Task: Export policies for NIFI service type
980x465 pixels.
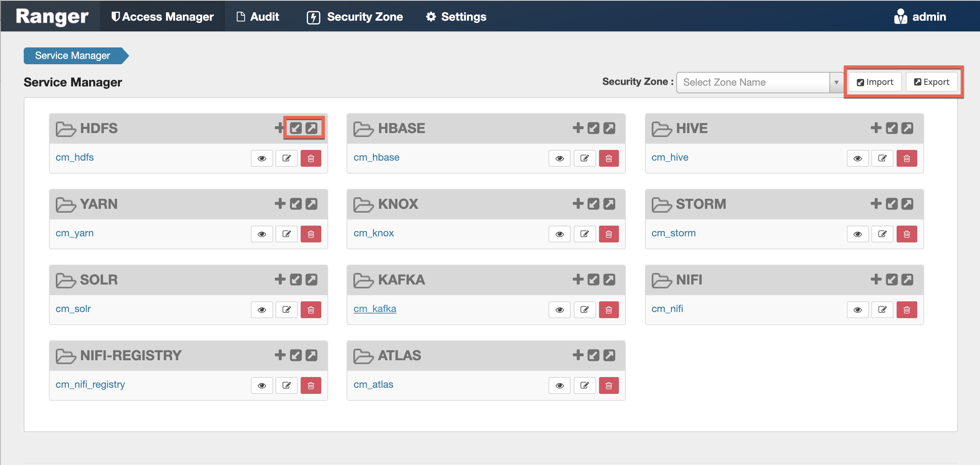Action: click(x=908, y=279)
